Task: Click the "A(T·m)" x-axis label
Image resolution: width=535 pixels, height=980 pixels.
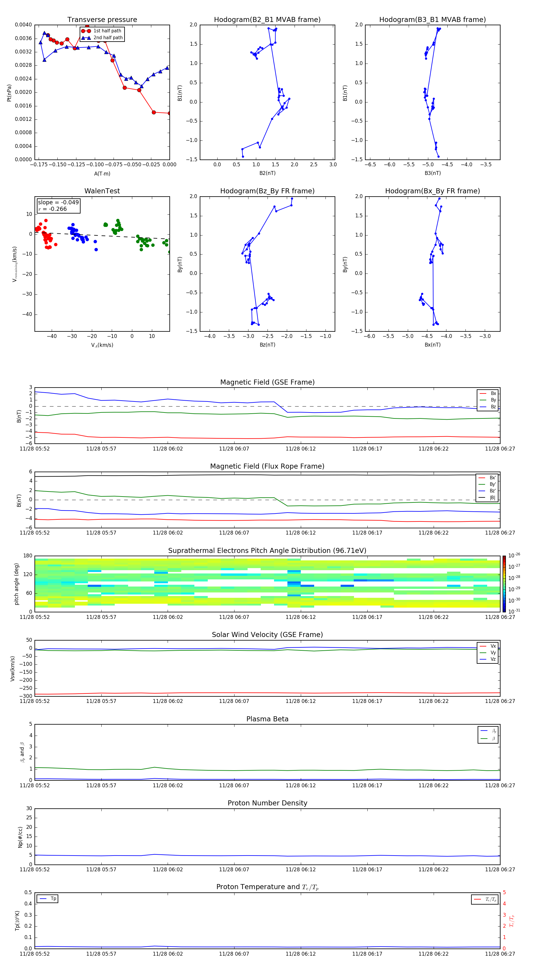Action: [x=102, y=174]
